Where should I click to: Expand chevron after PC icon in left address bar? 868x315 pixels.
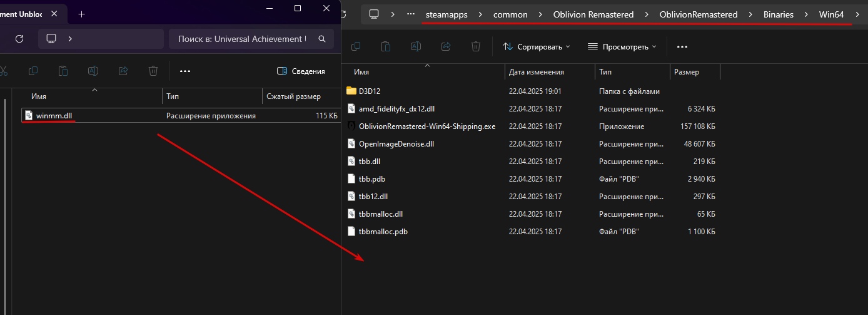(x=70, y=39)
